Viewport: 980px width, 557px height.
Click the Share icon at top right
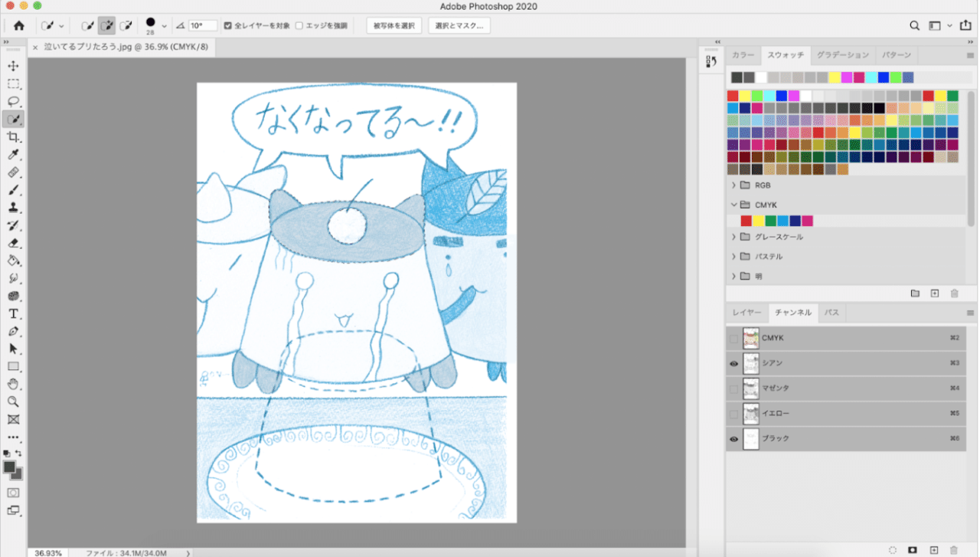pos(965,25)
